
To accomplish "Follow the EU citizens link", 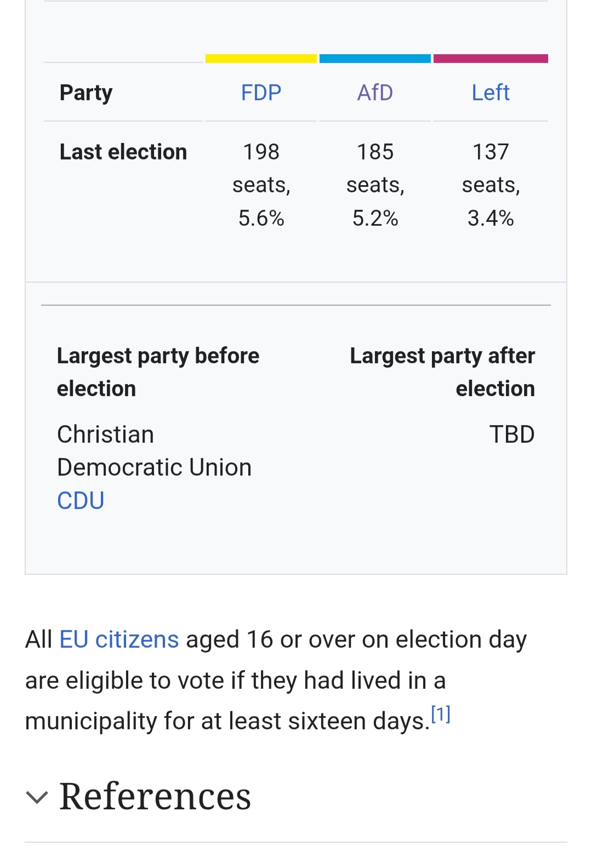I will pos(119,639).
